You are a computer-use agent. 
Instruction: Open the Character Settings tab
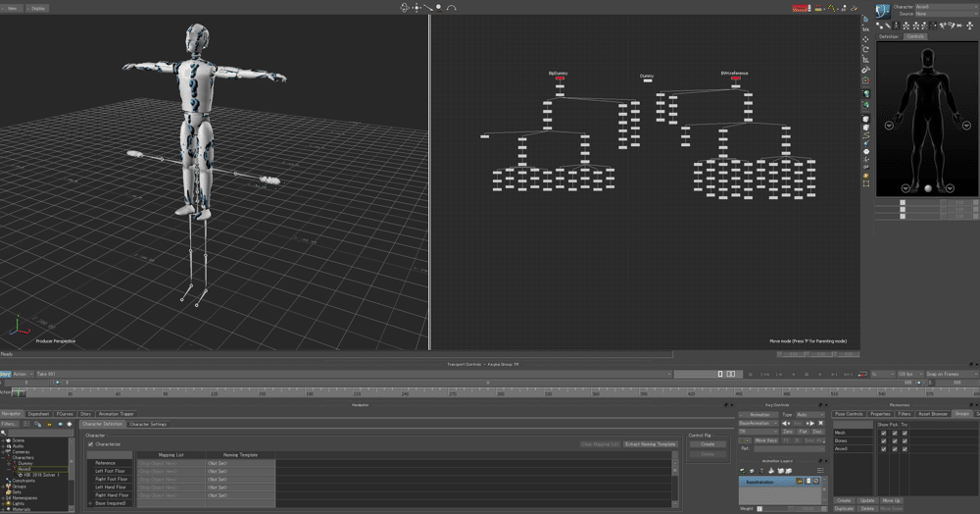pos(148,424)
